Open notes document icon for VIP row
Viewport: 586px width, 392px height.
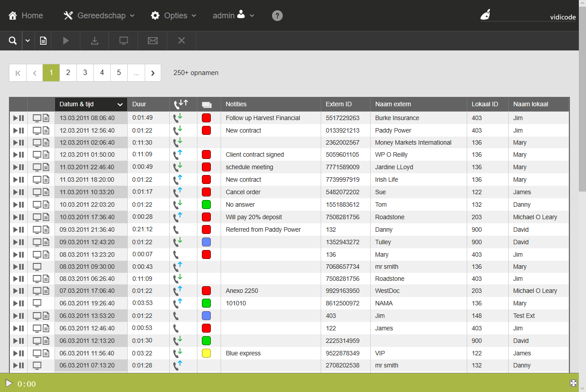pyautogui.click(x=46, y=354)
